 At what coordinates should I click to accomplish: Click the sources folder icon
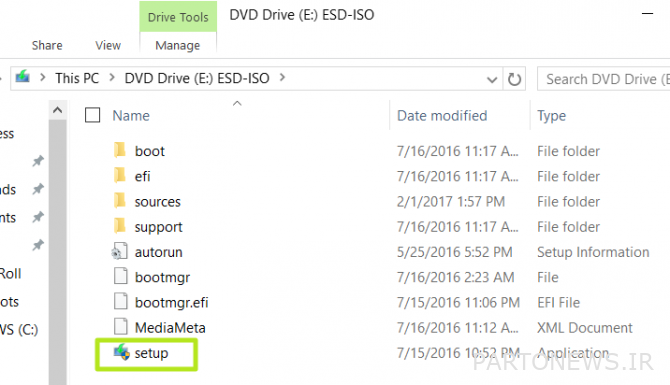120,201
